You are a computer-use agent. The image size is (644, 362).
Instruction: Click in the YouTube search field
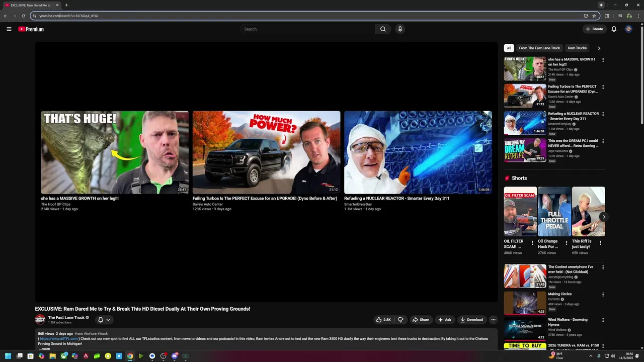308,29
